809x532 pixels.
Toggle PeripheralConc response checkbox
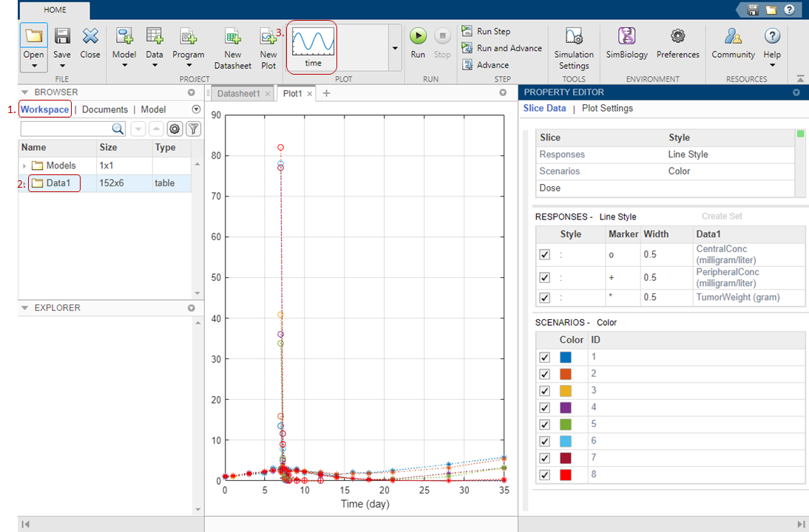tap(544, 277)
